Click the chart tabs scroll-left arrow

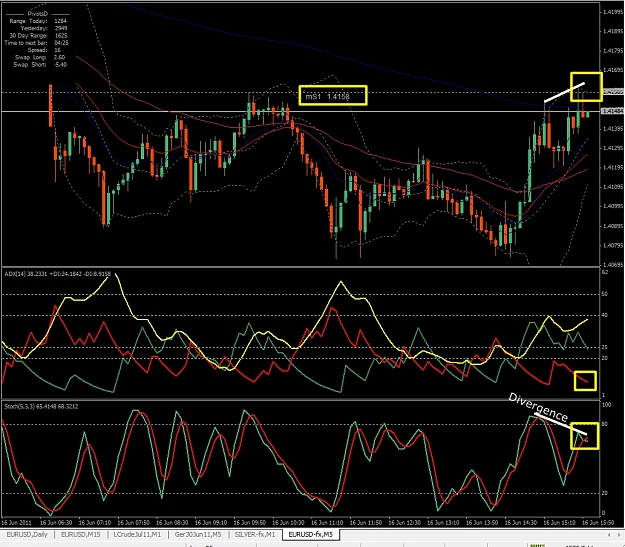[x=609, y=535]
